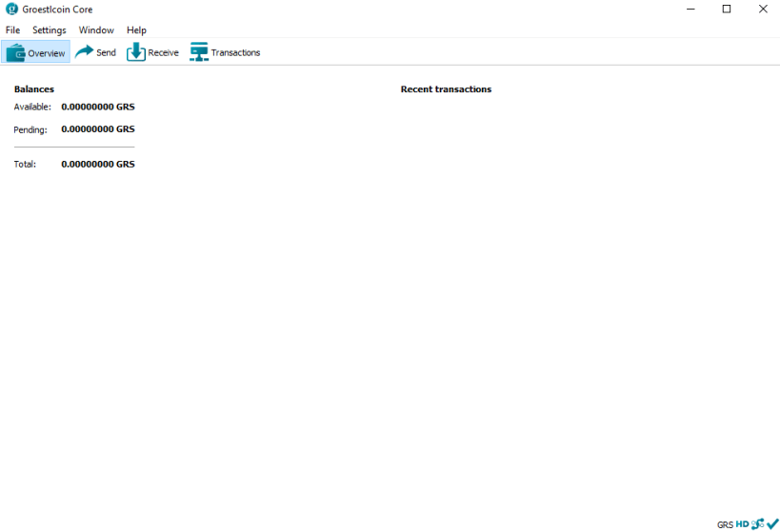Click the network connections status icon
Screen dimensions: 780x532
(757, 524)
